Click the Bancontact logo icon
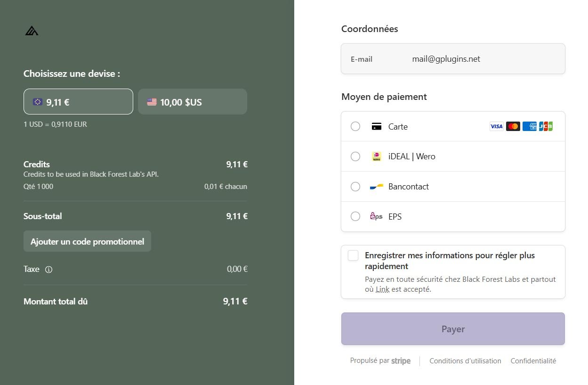Viewport: 588px width, 385px height. coord(376,187)
